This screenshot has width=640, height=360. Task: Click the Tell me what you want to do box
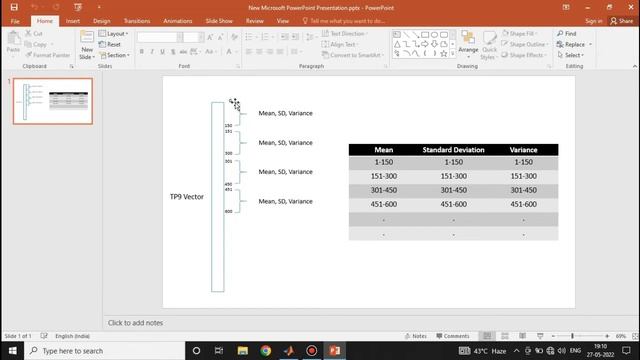coord(344,21)
